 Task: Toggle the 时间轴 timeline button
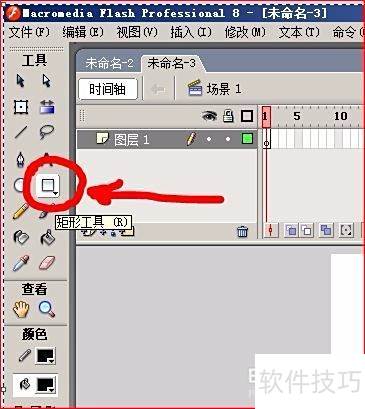[x=108, y=89]
